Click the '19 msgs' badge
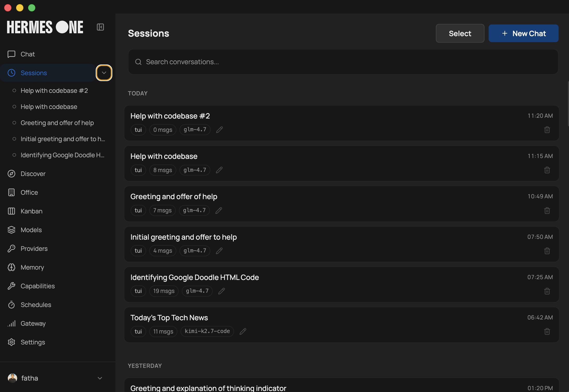This screenshot has height=392, width=569. tap(164, 291)
